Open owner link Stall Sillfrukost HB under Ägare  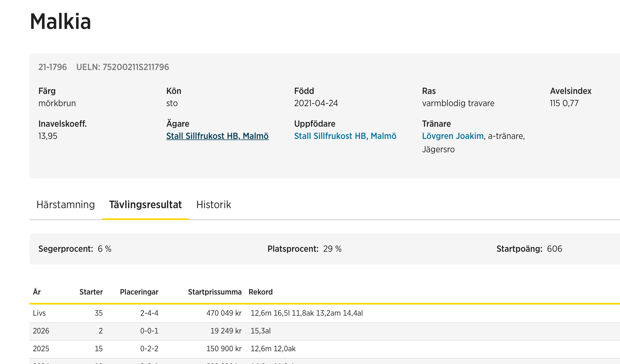click(x=217, y=136)
